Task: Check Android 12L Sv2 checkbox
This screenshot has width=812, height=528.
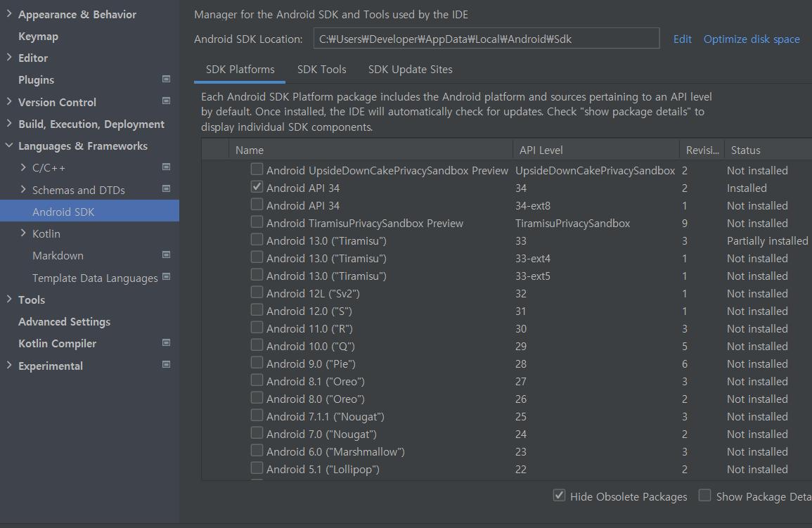Action: (257, 292)
